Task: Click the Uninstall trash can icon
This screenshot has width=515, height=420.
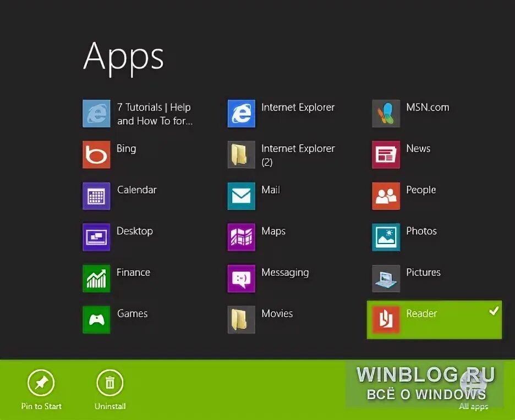Action: point(110,383)
